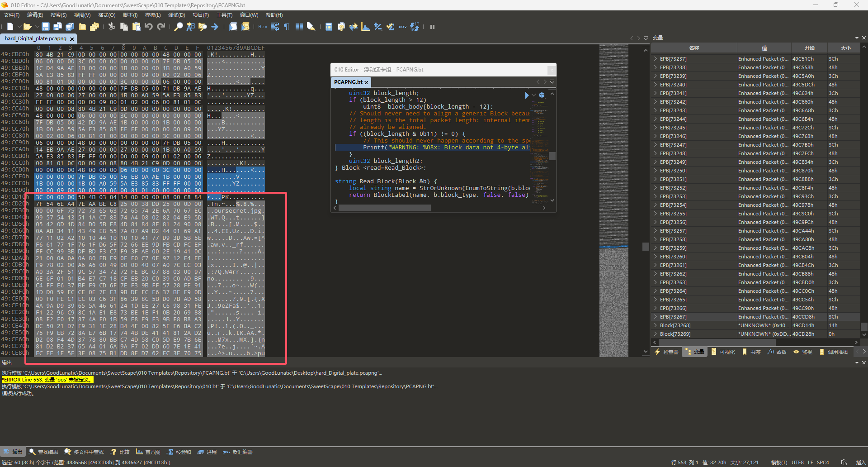Switch to the 书签 bookmarks tab
Image resolution: width=868 pixels, height=467 pixels.
(751, 352)
